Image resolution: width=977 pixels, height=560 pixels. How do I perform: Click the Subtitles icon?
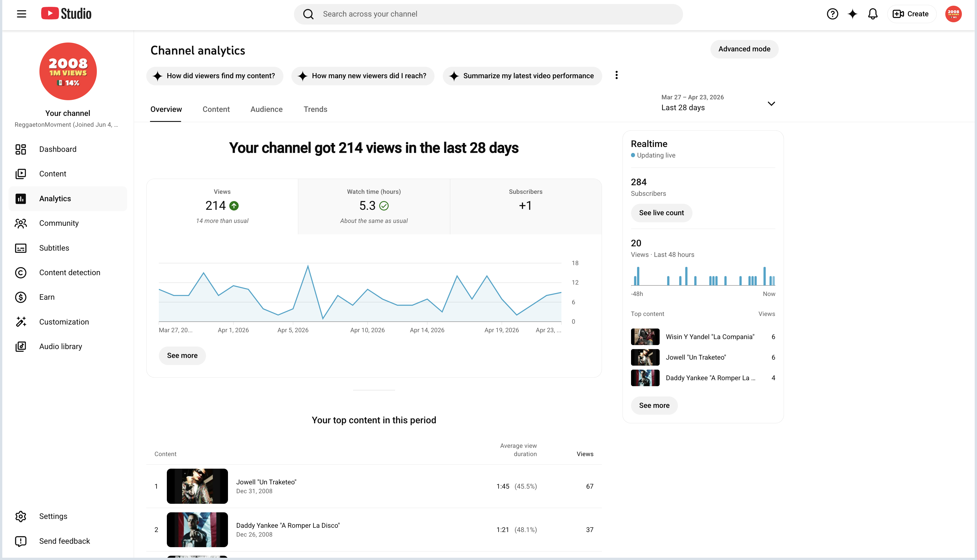click(x=21, y=248)
